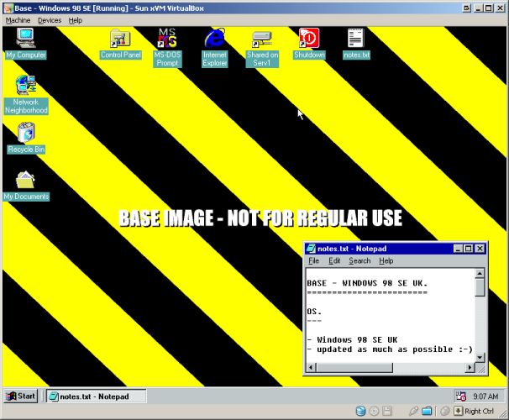Click the Task Scheduler tray icon
The image size is (509, 420).
pos(461,396)
